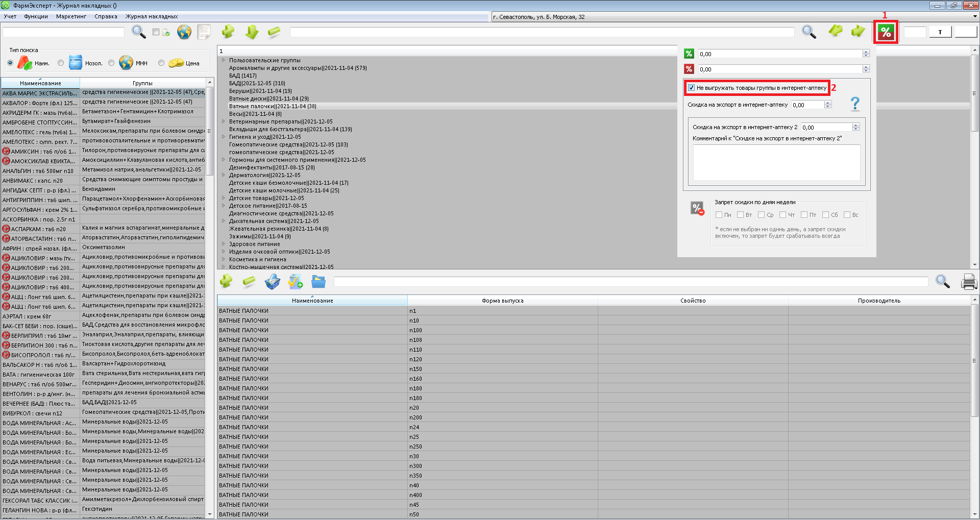Click the 'Т' button in top right
This screenshot has width=980, height=520.
940,32
